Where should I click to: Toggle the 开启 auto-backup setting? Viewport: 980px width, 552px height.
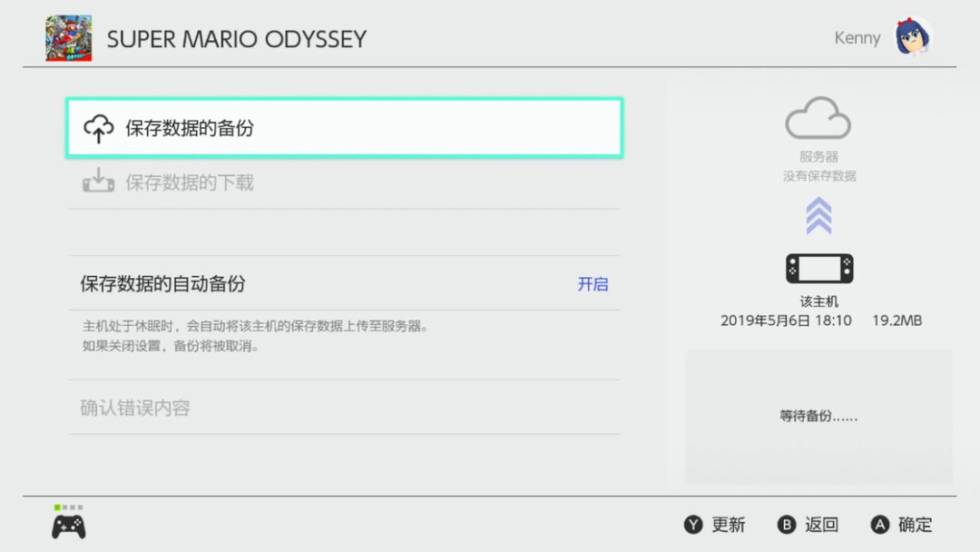click(593, 284)
